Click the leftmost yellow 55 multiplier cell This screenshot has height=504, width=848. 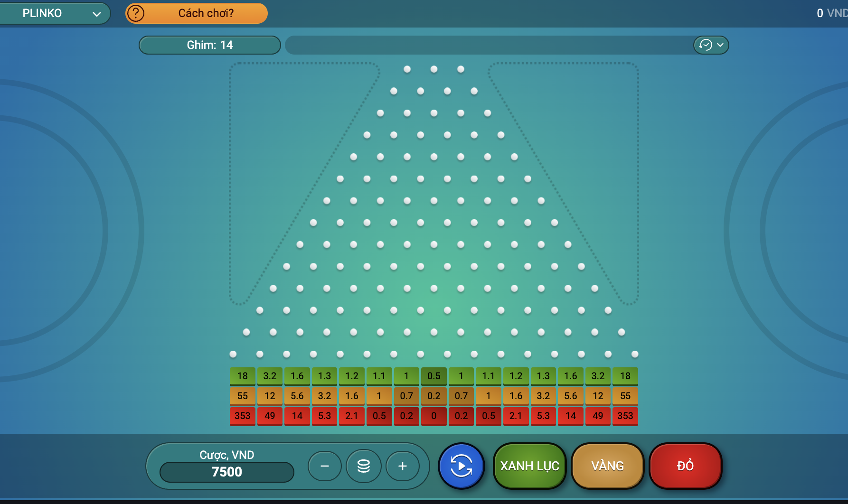click(242, 396)
